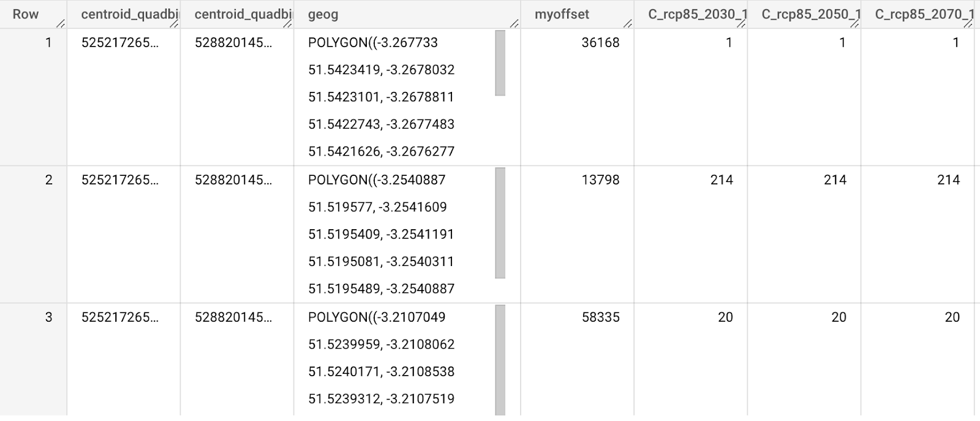Click the scrollbar in row 1's geog cell

[500, 64]
